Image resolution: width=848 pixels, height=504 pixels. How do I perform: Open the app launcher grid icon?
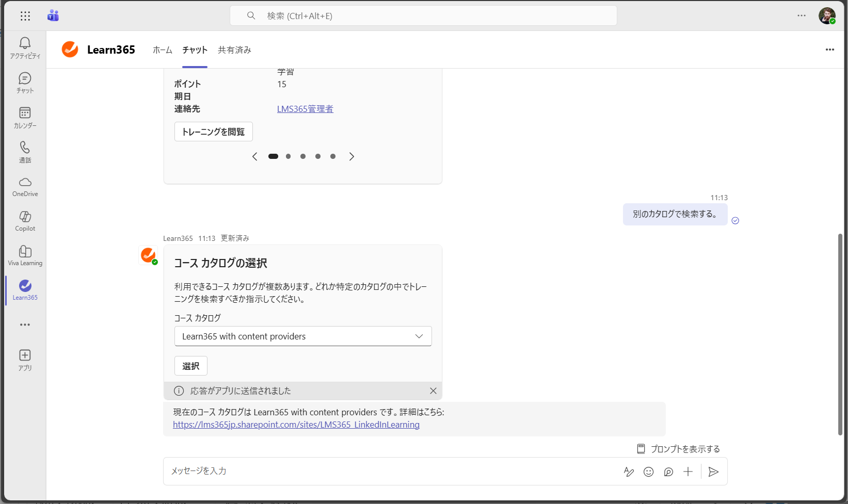[25, 16]
